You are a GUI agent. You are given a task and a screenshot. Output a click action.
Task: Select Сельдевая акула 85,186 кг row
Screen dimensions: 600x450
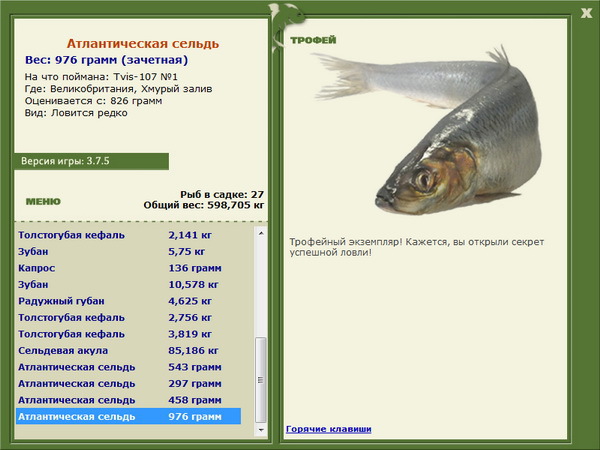click(x=128, y=351)
